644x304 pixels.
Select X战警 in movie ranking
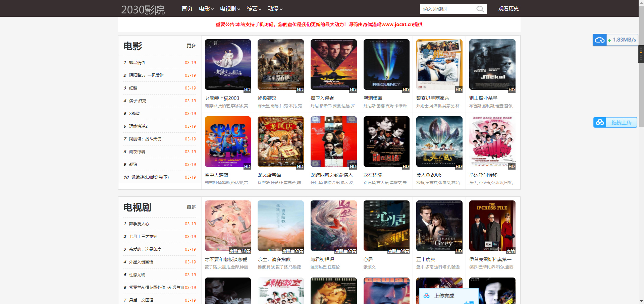(135, 114)
